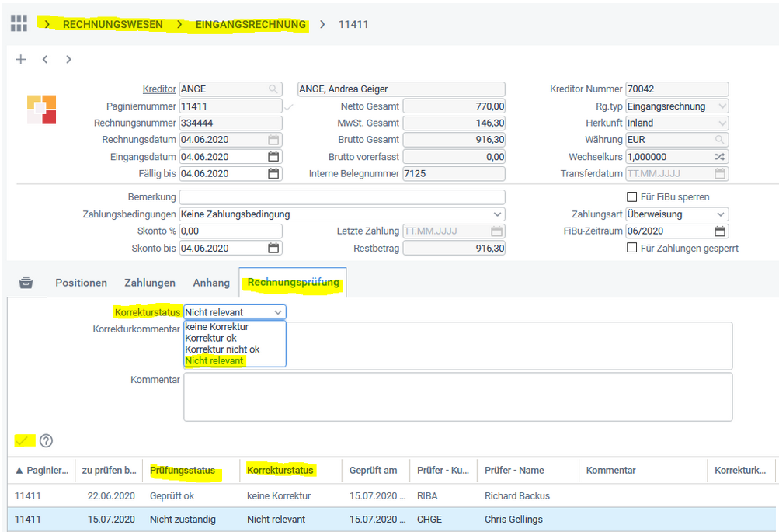This screenshot has width=779, height=532.
Task: Open the app grid menu icon
Action: (x=19, y=24)
